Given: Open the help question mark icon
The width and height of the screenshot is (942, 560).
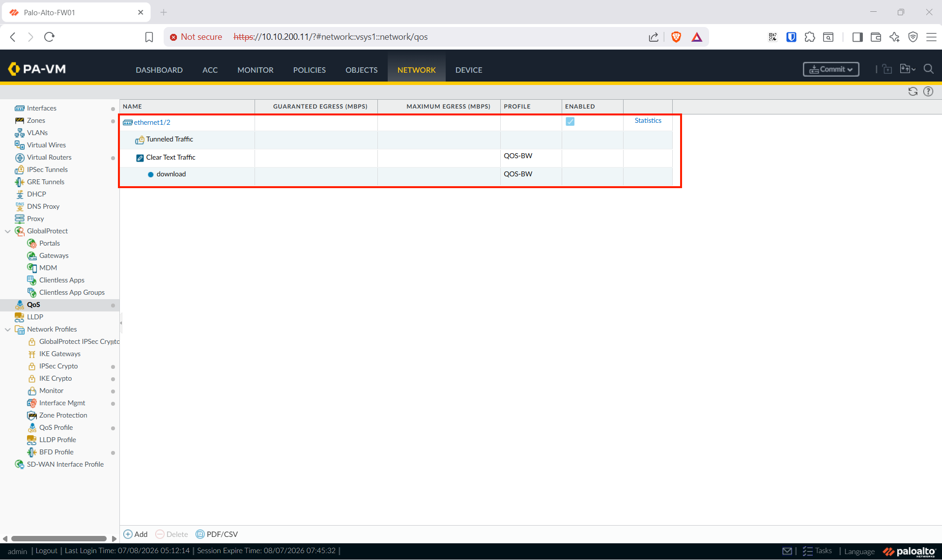Looking at the screenshot, I should [x=928, y=91].
